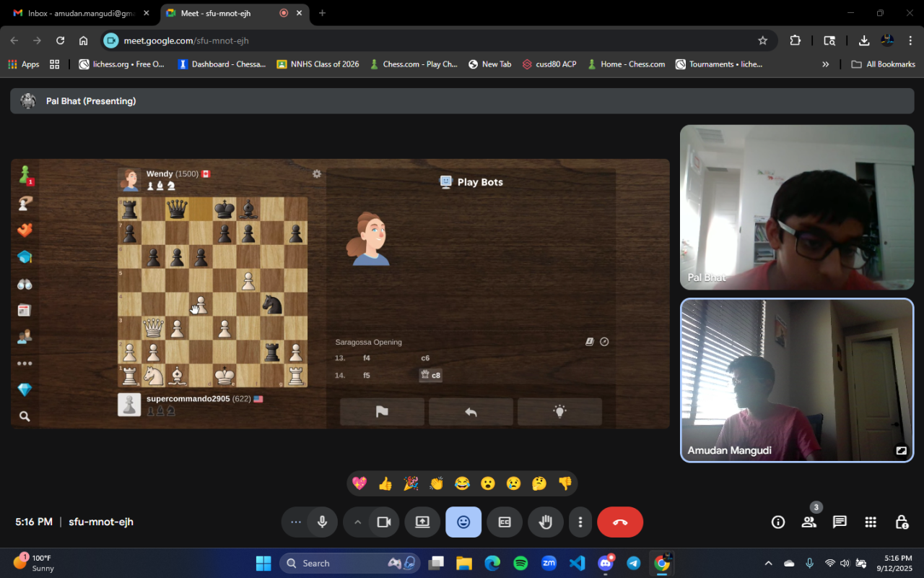Switch to the Gmail Inbox browser tab
The image size is (924, 578).
tap(82, 13)
